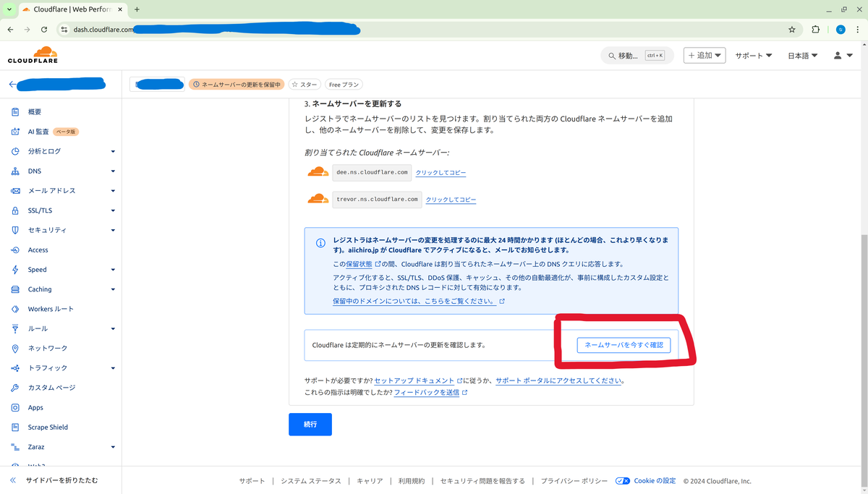The image size is (868, 494).
Task: Click the Speed lightning icon
Action: (x=15, y=270)
